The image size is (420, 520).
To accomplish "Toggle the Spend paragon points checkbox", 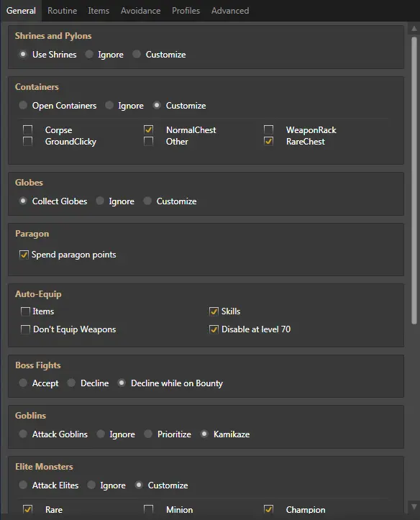I will tap(24, 255).
